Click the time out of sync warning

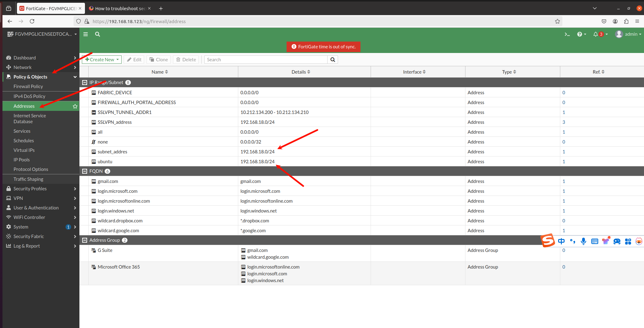coord(324,47)
